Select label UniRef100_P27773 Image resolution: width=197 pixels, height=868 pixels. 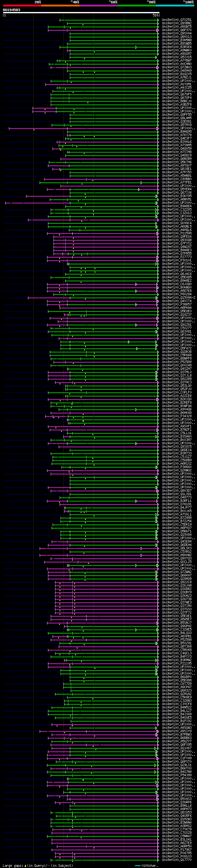pos(177,257)
